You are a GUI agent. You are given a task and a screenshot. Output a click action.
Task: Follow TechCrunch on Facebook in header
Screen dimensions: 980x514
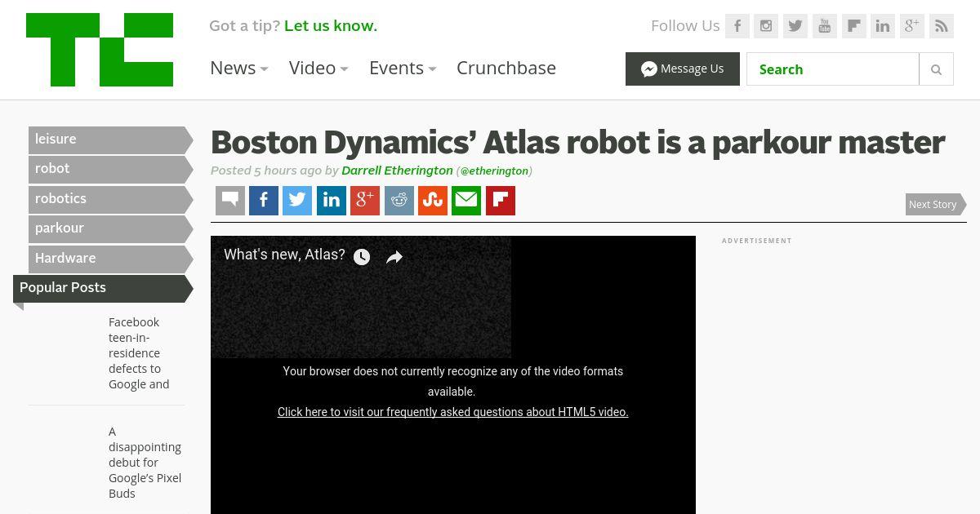pos(737,26)
